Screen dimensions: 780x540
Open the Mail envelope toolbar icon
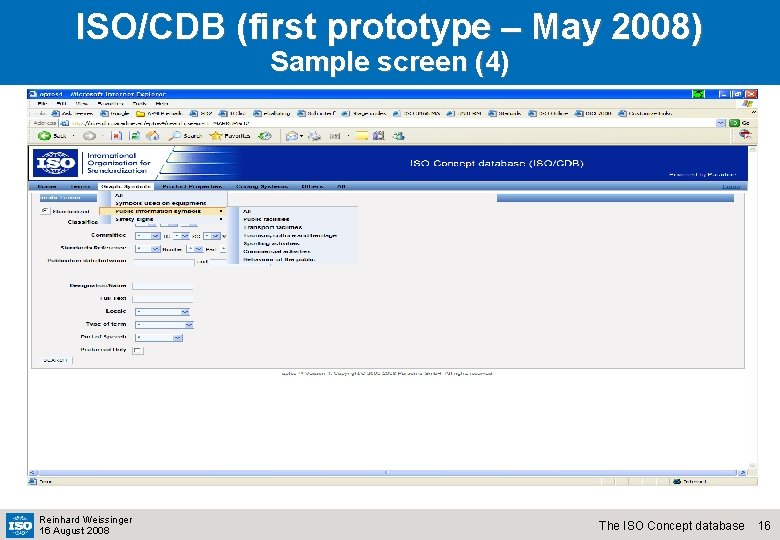(x=292, y=136)
